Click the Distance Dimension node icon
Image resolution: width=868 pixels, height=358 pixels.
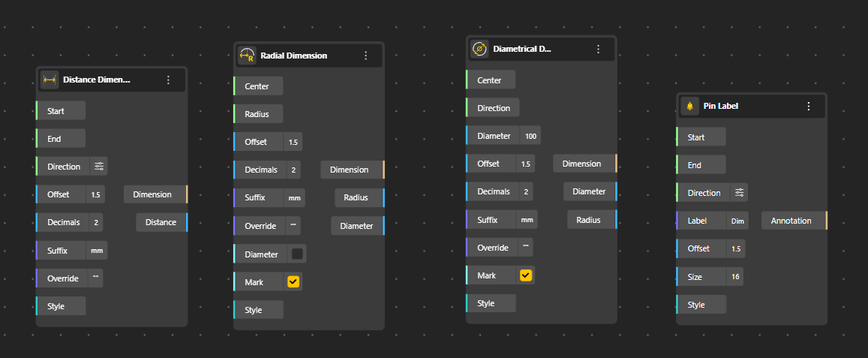[50, 80]
